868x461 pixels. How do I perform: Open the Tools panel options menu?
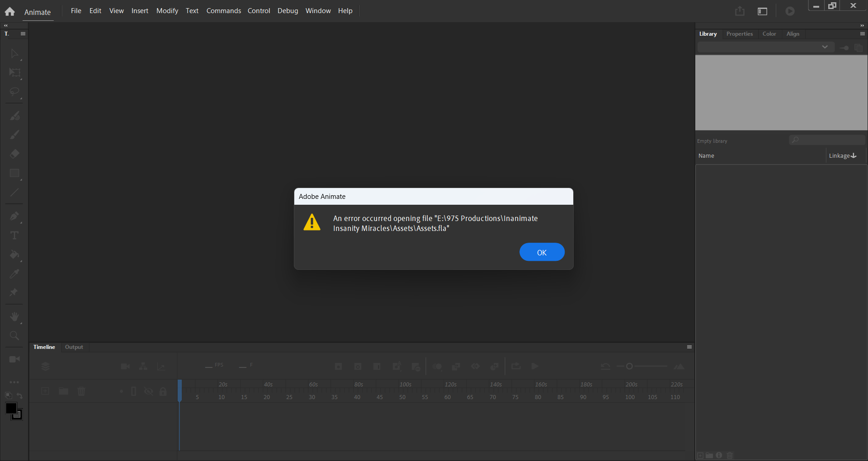23,34
